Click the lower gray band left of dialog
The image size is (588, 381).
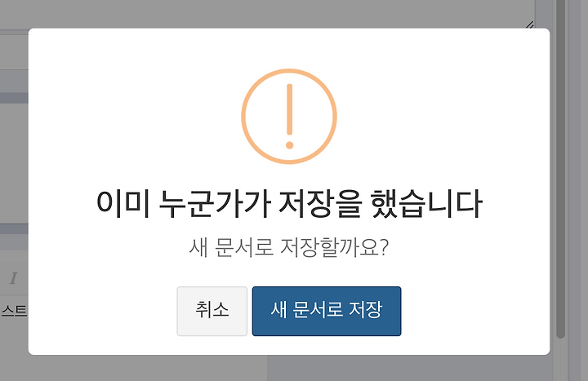[x=14, y=229]
